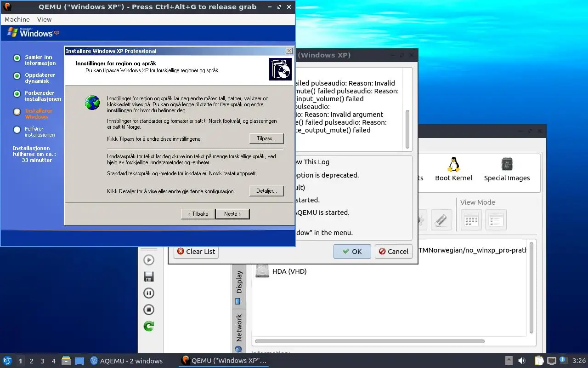
Task: Click the CD box icon in installer header
Action: click(280, 69)
